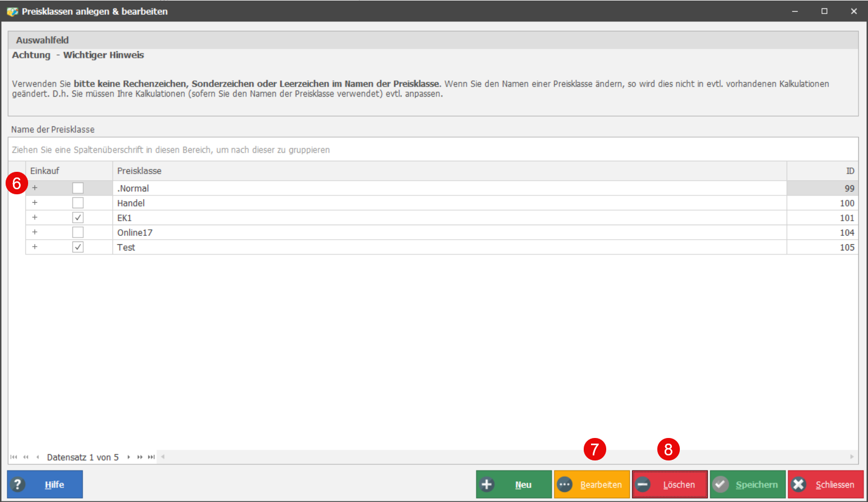Click horizontal scrollbar left arrow
The image size is (868, 502).
163,457
